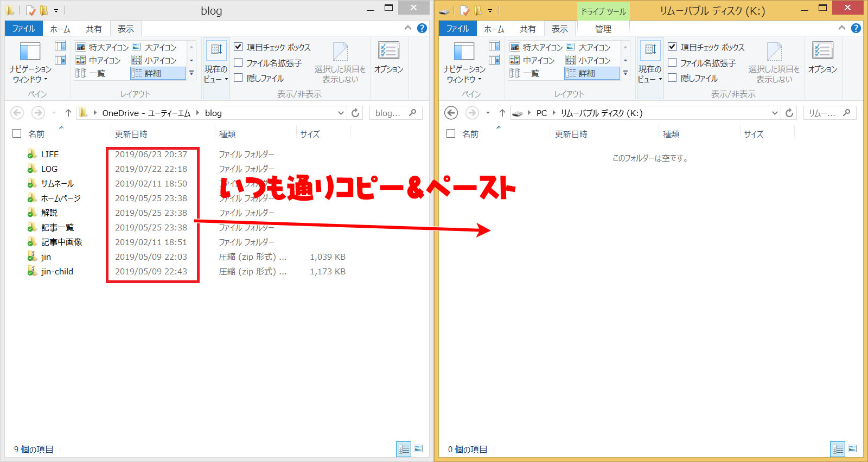Click the search box in K: drive window

tap(830, 113)
